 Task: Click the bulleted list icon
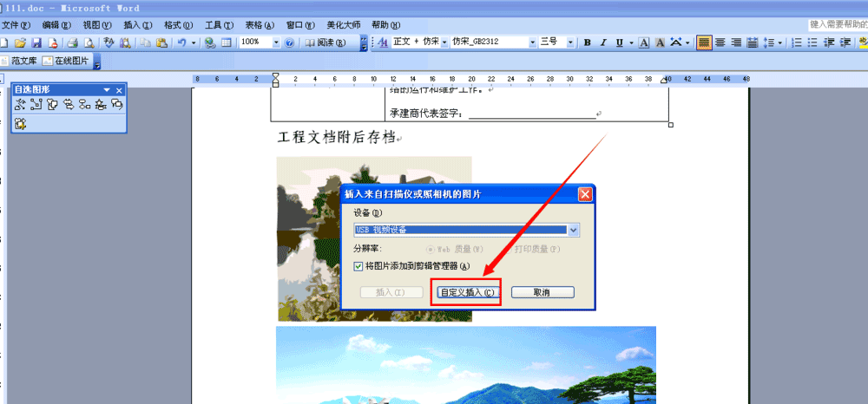812,42
